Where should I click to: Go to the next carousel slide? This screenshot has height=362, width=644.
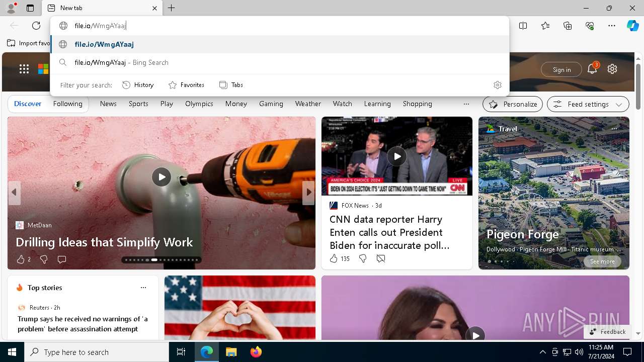pos(308,192)
